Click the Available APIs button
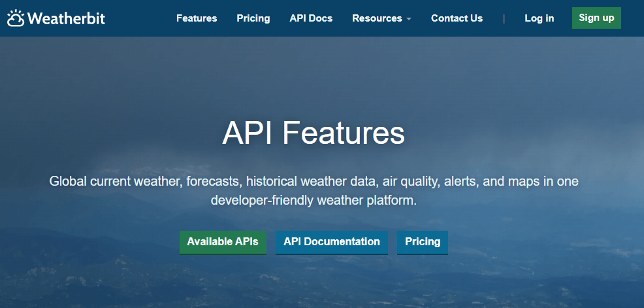The height and width of the screenshot is (308, 644). click(223, 242)
